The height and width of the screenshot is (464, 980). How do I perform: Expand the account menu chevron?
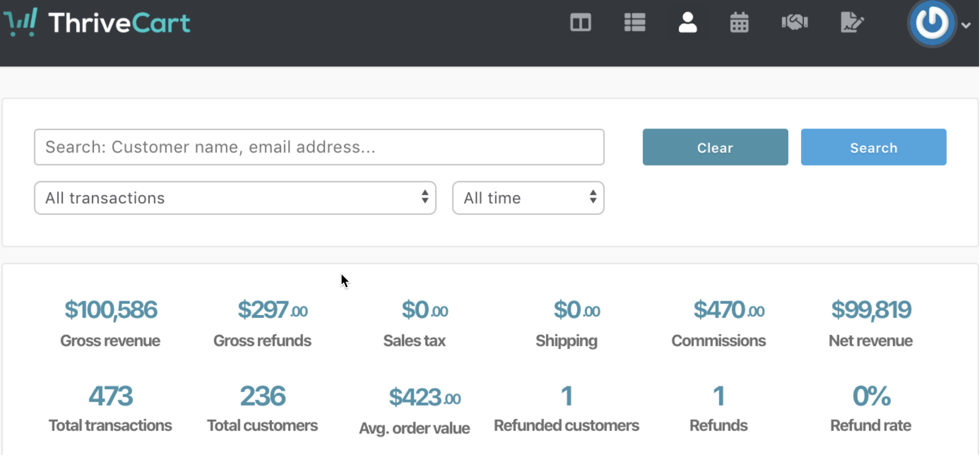(x=966, y=26)
